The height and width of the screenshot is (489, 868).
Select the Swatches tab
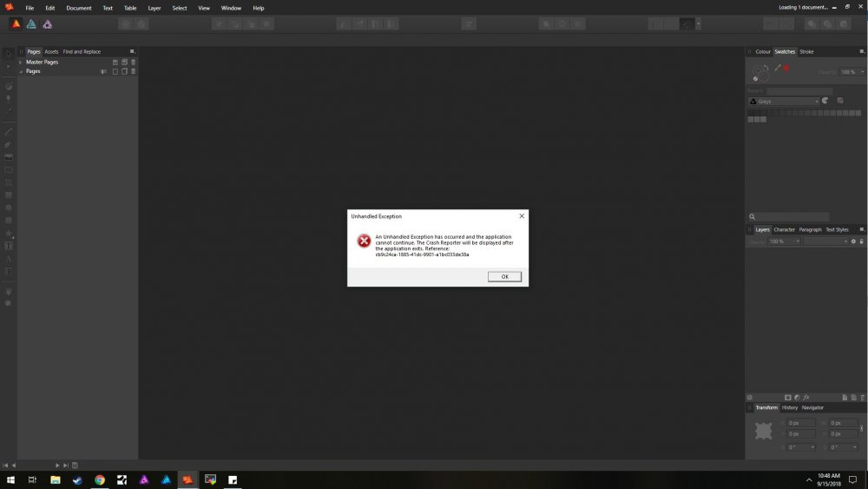(x=785, y=51)
